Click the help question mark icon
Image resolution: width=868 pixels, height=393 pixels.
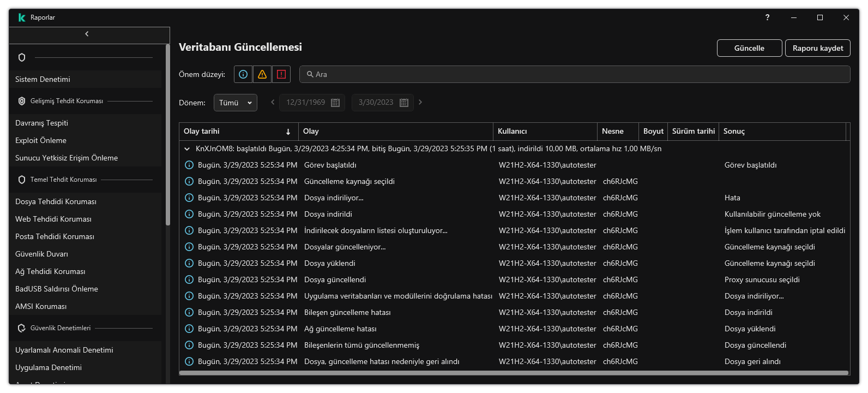(767, 17)
